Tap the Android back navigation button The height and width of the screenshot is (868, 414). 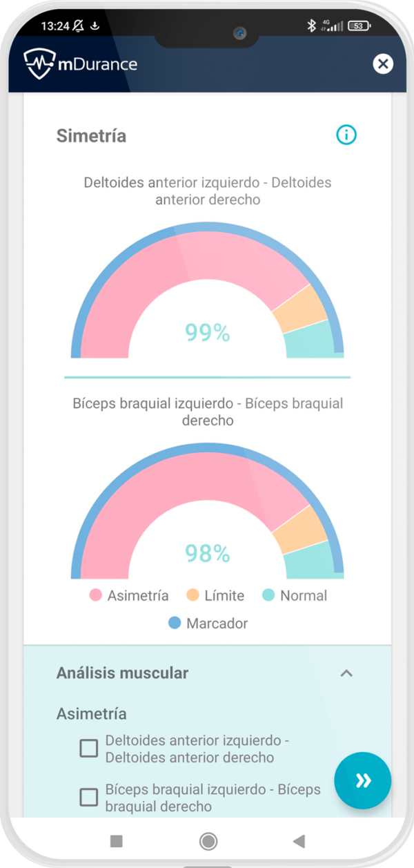coord(299,840)
